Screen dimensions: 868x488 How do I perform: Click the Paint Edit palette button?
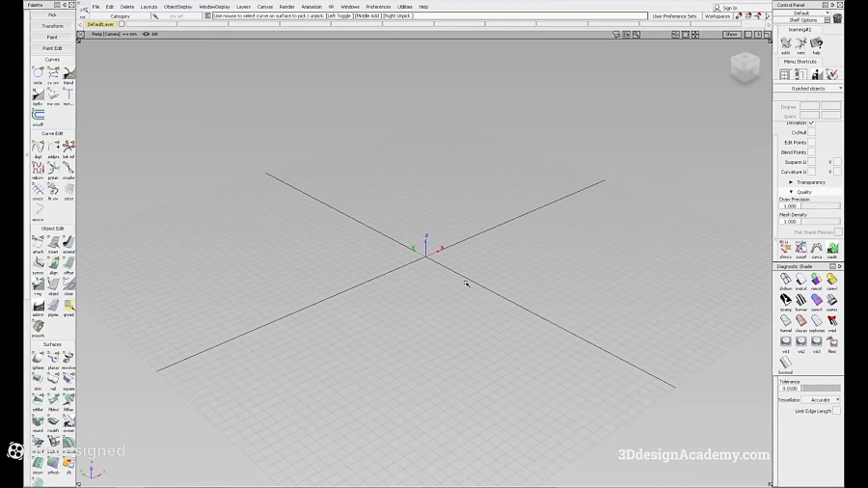[x=53, y=48]
